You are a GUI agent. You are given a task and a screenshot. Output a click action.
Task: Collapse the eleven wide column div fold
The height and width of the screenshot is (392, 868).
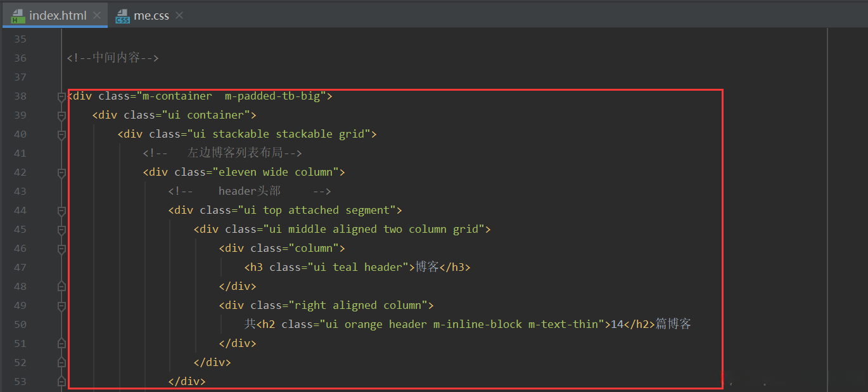(x=61, y=173)
